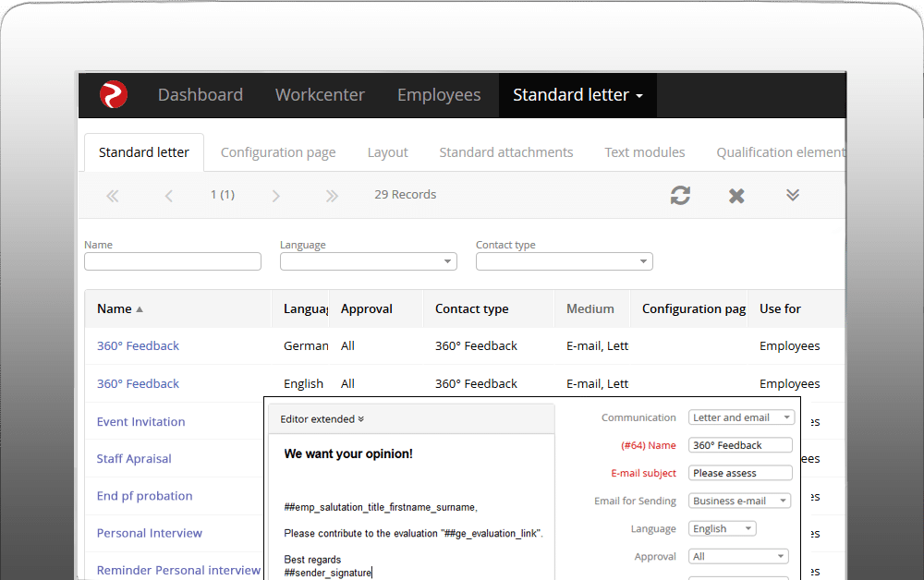The height and width of the screenshot is (580, 924).
Task: Open the Event Invitation letter
Action: [140, 421]
